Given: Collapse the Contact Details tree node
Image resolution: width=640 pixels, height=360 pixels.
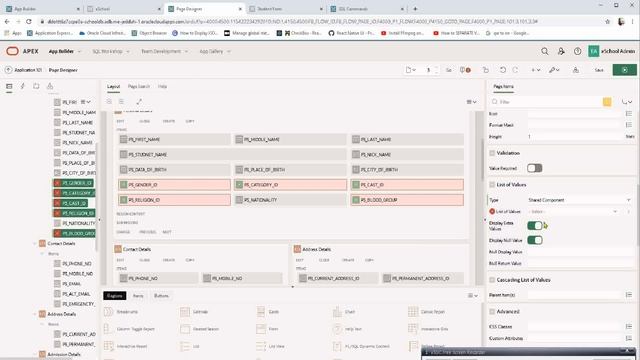Looking at the screenshot, I should coord(35,244).
